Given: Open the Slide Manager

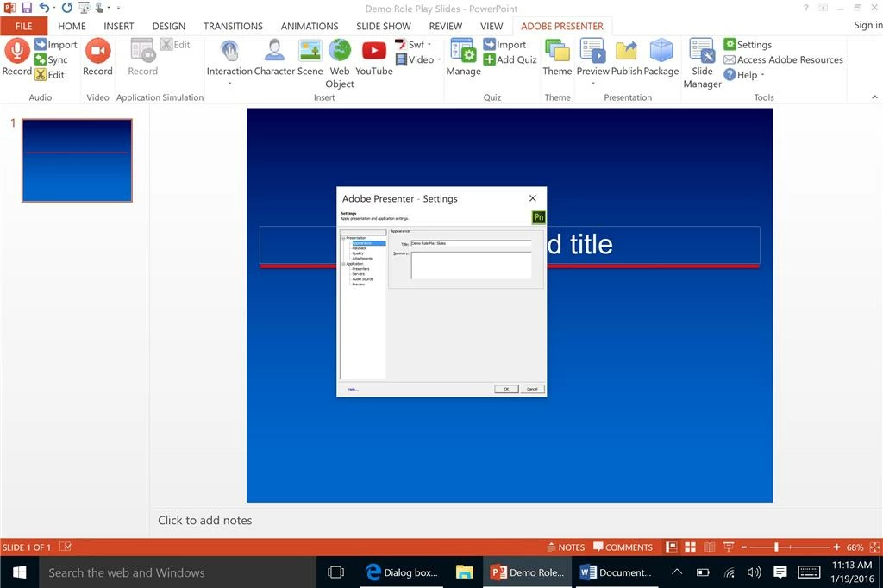Looking at the screenshot, I should (x=702, y=63).
